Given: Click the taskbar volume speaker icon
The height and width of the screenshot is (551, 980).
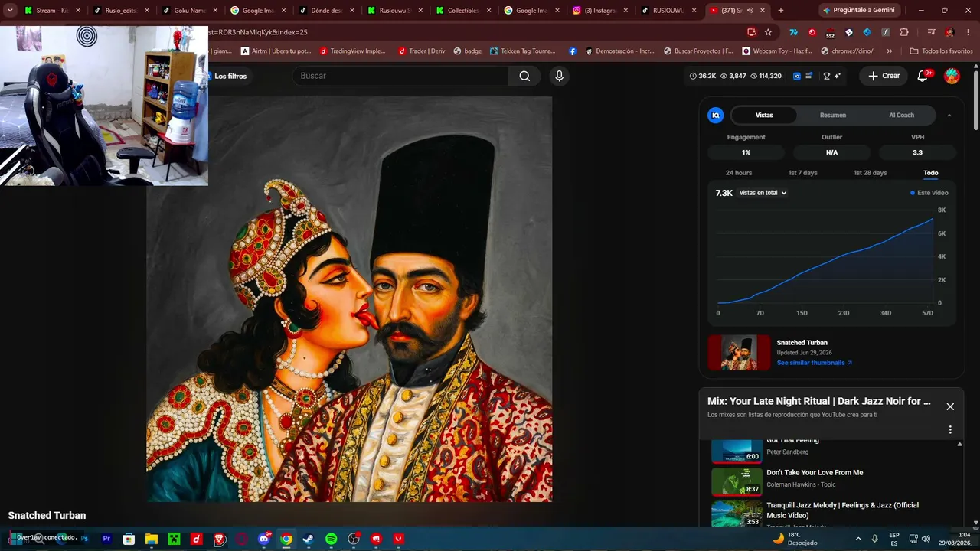Looking at the screenshot, I should point(926,539).
